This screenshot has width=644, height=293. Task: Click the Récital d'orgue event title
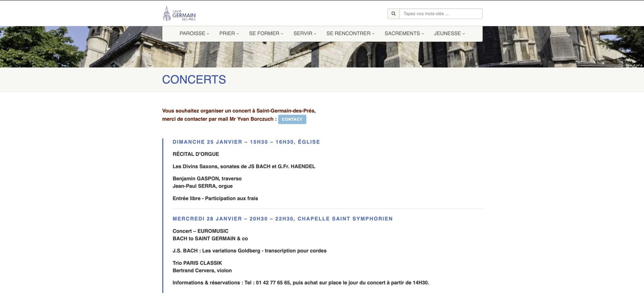click(196, 154)
